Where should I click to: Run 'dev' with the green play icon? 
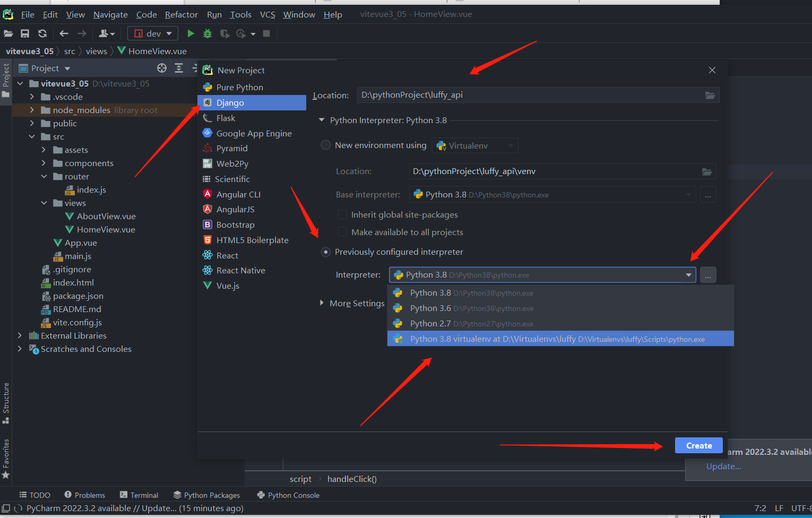pyautogui.click(x=191, y=33)
